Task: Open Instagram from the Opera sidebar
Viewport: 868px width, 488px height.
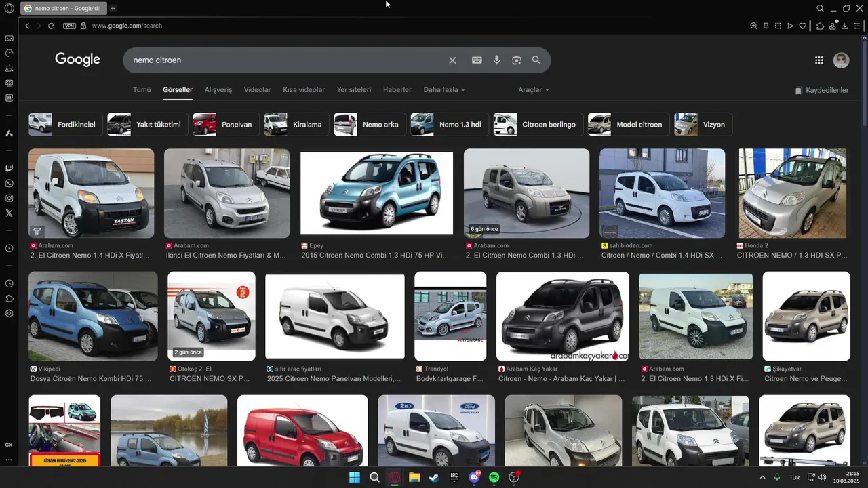Action: pyautogui.click(x=9, y=198)
